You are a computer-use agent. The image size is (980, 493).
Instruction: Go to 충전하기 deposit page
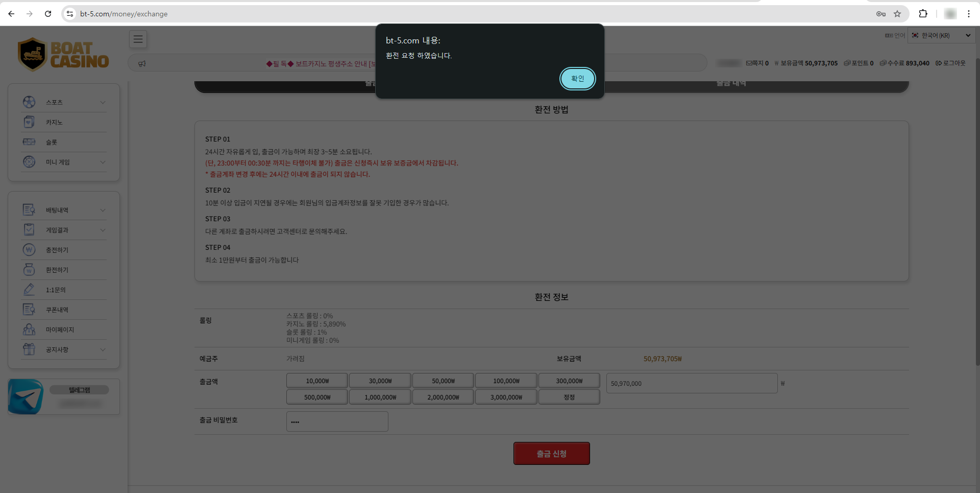[64, 250]
